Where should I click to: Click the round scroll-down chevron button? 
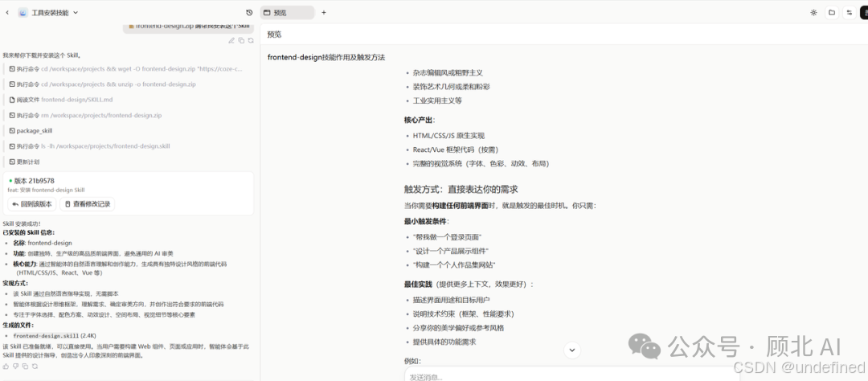pyautogui.click(x=572, y=350)
